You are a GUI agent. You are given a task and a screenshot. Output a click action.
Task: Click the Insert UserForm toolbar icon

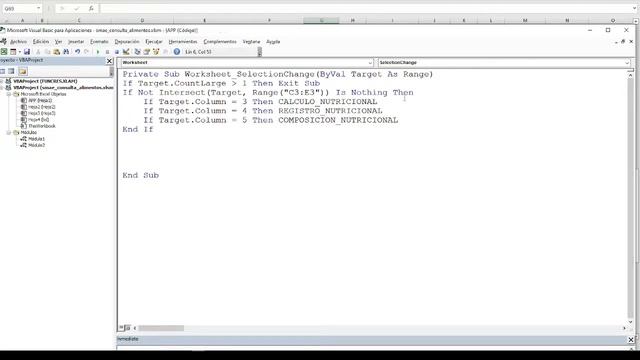13,52
